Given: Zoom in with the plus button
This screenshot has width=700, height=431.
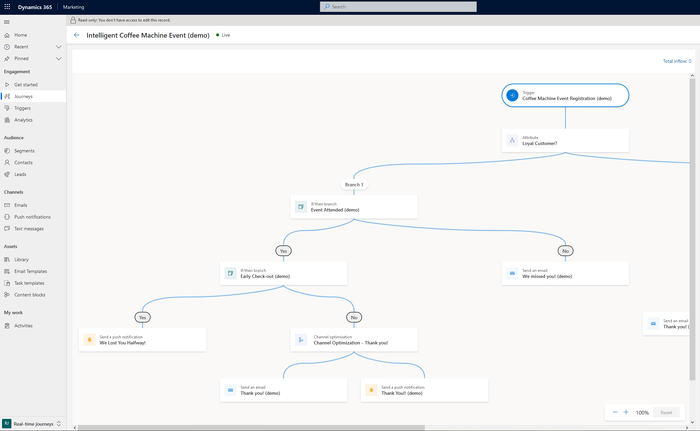Looking at the screenshot, I should click(x=626, y=412).
